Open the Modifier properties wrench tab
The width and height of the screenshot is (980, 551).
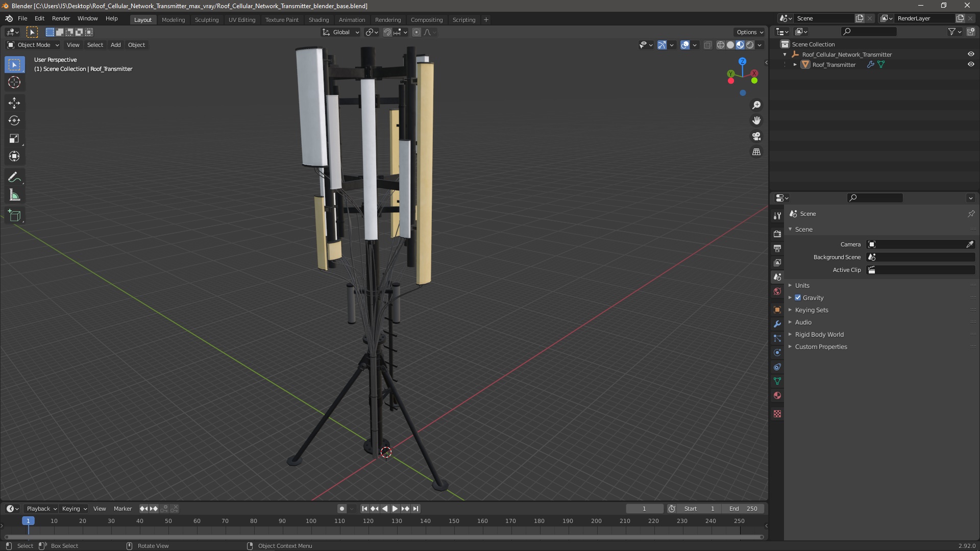tap(777, 324)
